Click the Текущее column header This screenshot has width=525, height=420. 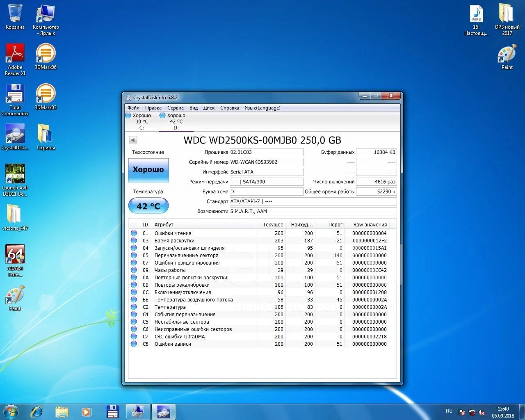pyautogui.click(x=271, y=225)
